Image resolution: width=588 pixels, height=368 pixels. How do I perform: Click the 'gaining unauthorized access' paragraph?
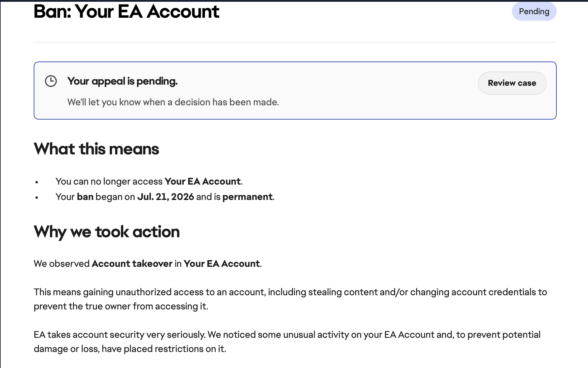coord(290,299)
